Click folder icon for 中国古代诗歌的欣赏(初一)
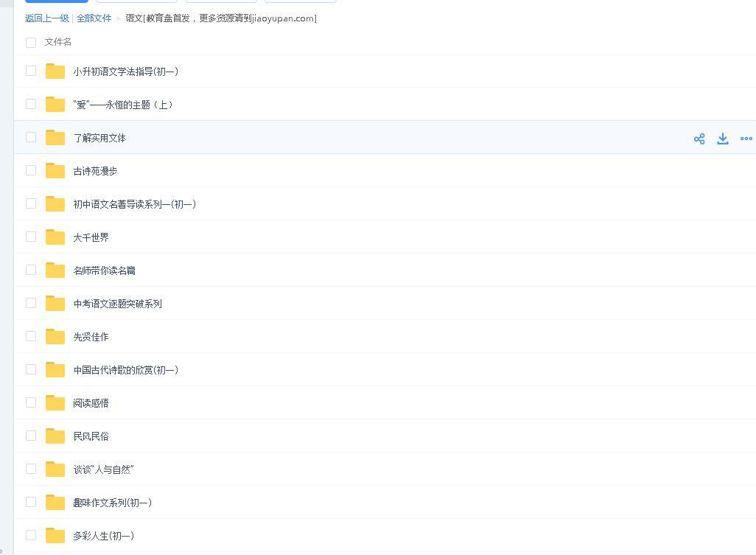This screenshot has width=756, height=555. pyautogui.click(x=55, y=370)
